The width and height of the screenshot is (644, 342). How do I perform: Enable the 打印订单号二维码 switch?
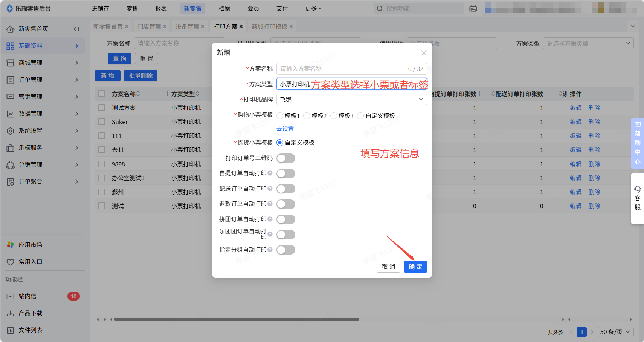click(285, 158)
